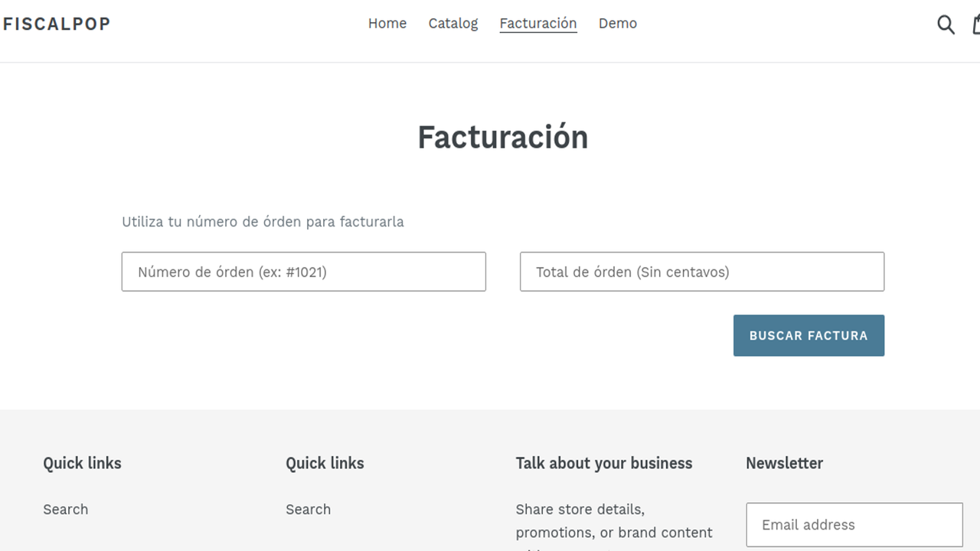980x551 pixels.
Task: Open the store search magnifier icon
Action: 946,24
